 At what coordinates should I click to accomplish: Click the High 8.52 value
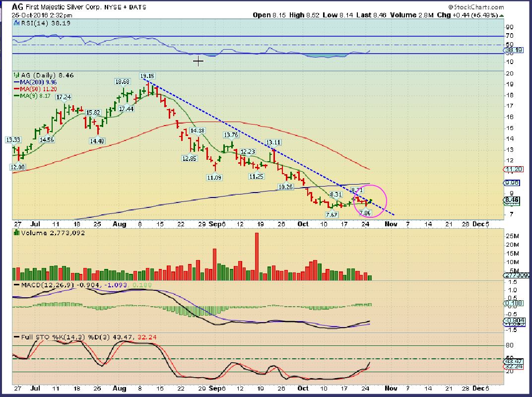tap(304, 15)
